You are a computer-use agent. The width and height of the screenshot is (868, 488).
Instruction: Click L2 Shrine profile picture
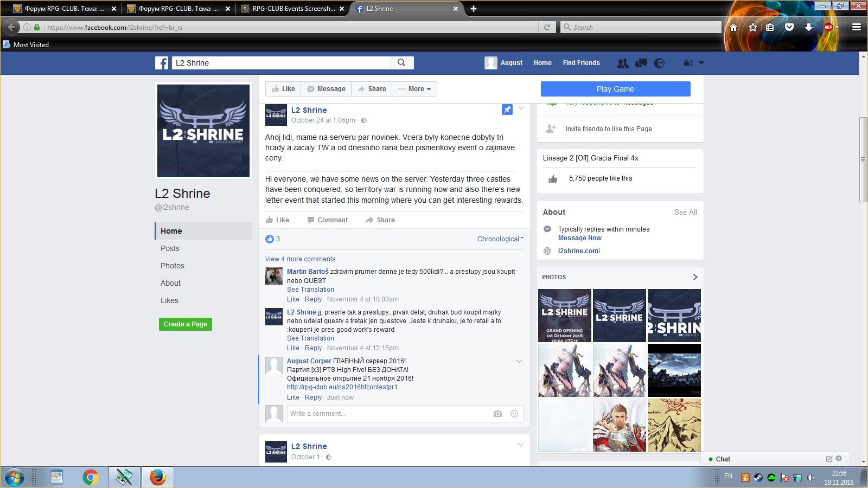(203, 131)
